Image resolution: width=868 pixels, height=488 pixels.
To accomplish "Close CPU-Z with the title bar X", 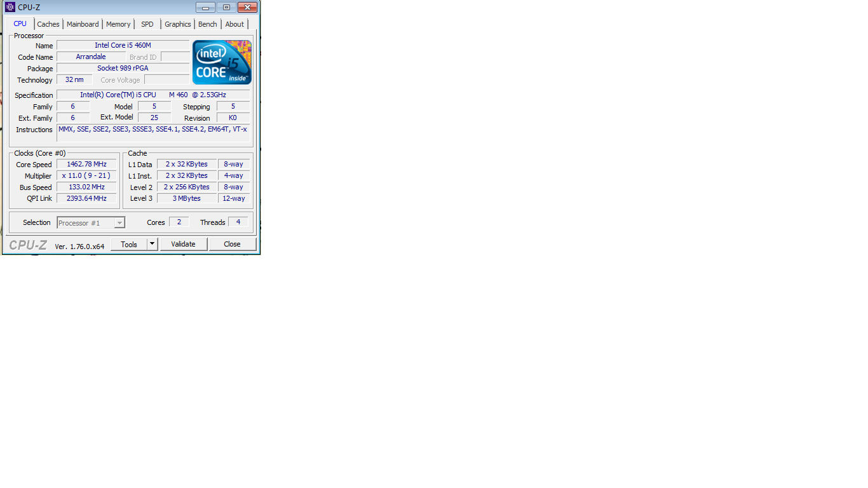I will click(247, 8).
